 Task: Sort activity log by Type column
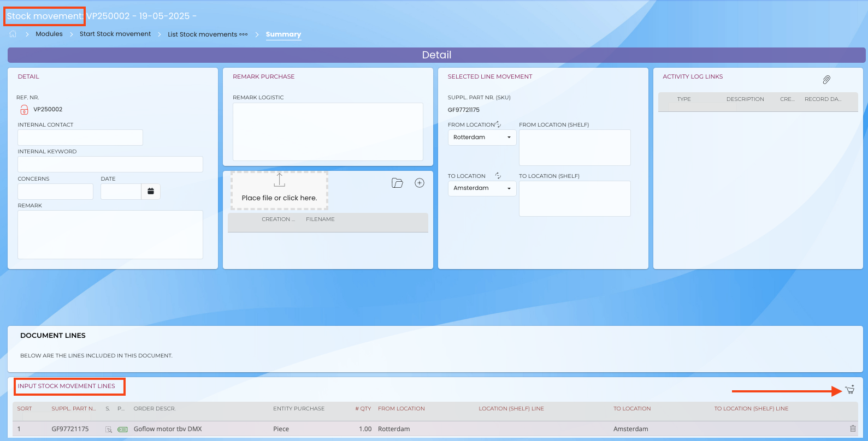coord(684,99)
